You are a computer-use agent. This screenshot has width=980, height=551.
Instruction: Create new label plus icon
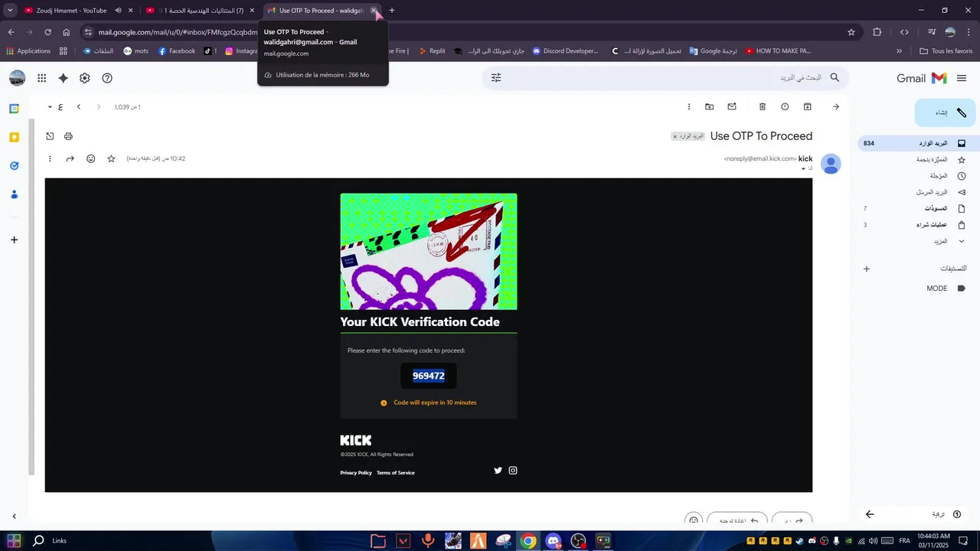pyautogui.click(x=867, y=269)
